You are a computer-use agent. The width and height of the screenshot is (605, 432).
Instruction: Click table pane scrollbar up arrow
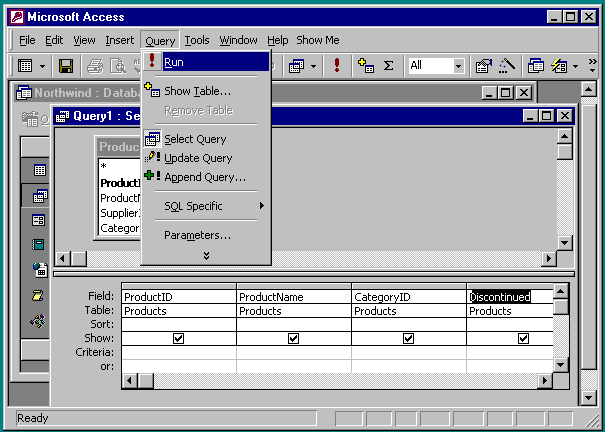pos(564,136)
